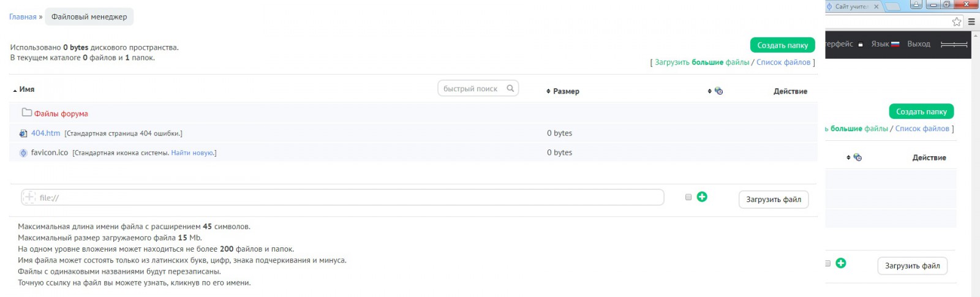Sort by date clock icon in left panel

pos(718,91)
